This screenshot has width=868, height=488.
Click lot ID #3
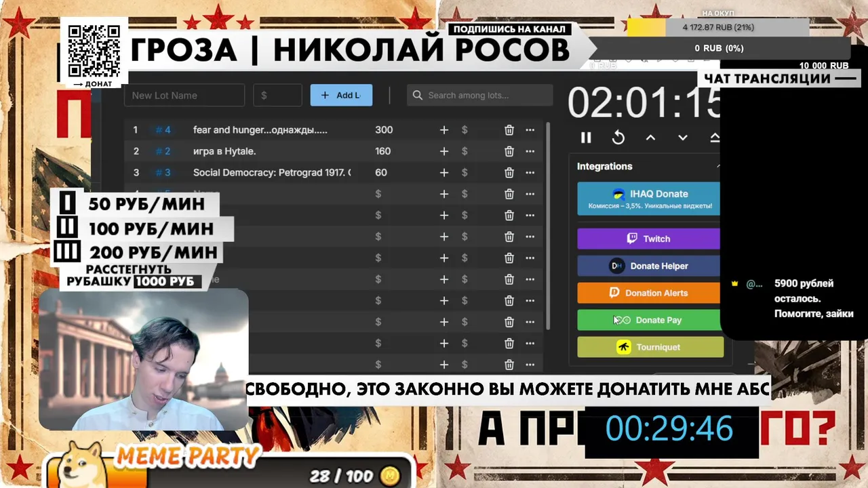163,173
